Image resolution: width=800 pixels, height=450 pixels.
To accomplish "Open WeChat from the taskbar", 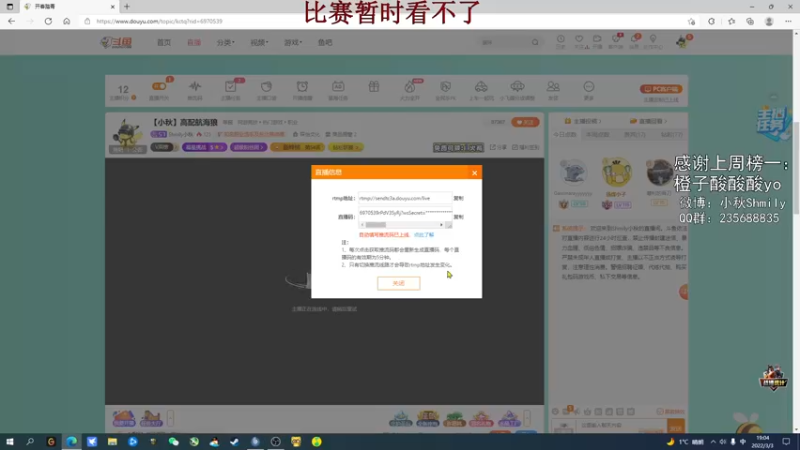I will point(173,442).
